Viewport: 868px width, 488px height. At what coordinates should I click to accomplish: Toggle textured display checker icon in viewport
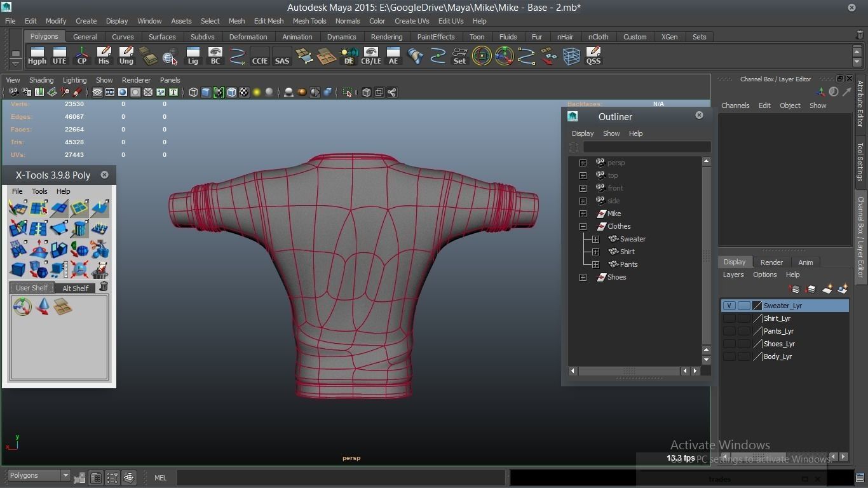[x=244, y=93]
